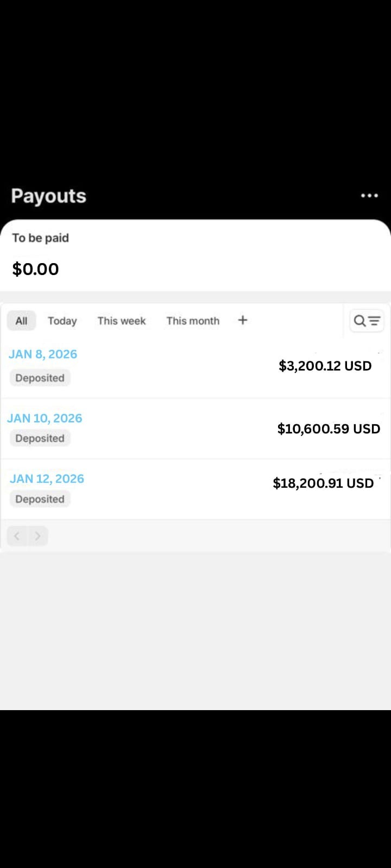Go to the next page arrow
The width and height of the screenshot is (391, 868).
[x=37, y=536]
